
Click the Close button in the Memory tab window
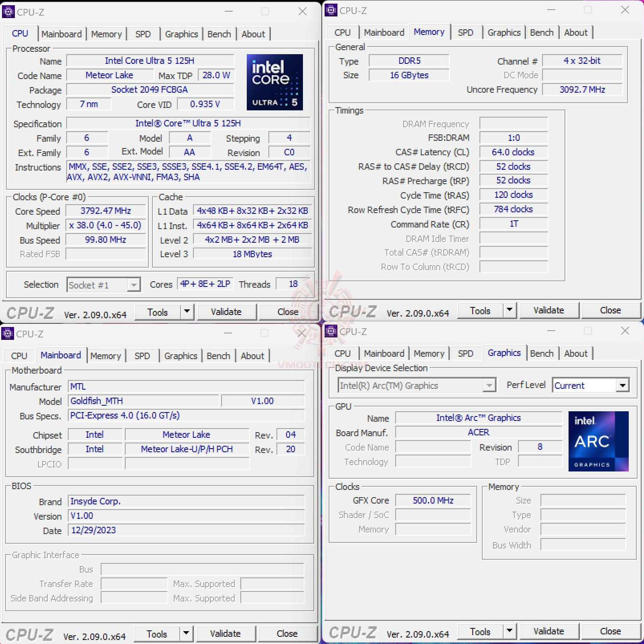pyautogui.click(x=610, y=310)
